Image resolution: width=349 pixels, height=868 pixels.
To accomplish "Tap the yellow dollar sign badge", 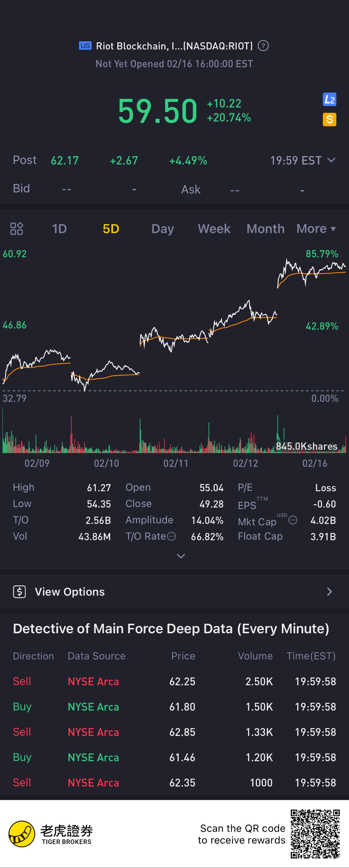I will click(329, 119).
